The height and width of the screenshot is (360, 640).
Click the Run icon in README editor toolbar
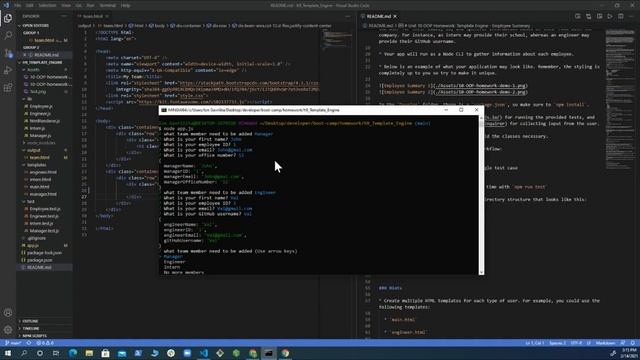click(610, 16)
